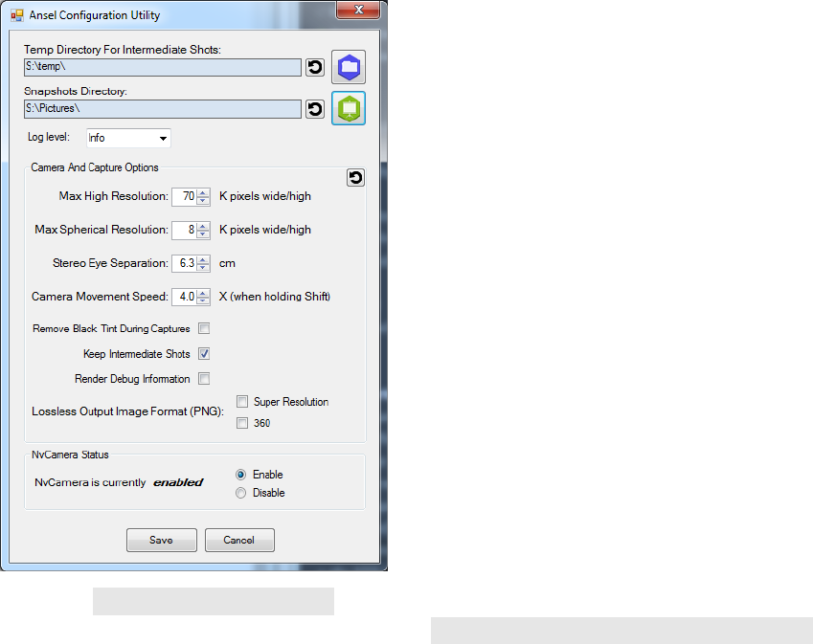Click the Cancel button

point(239,541)
